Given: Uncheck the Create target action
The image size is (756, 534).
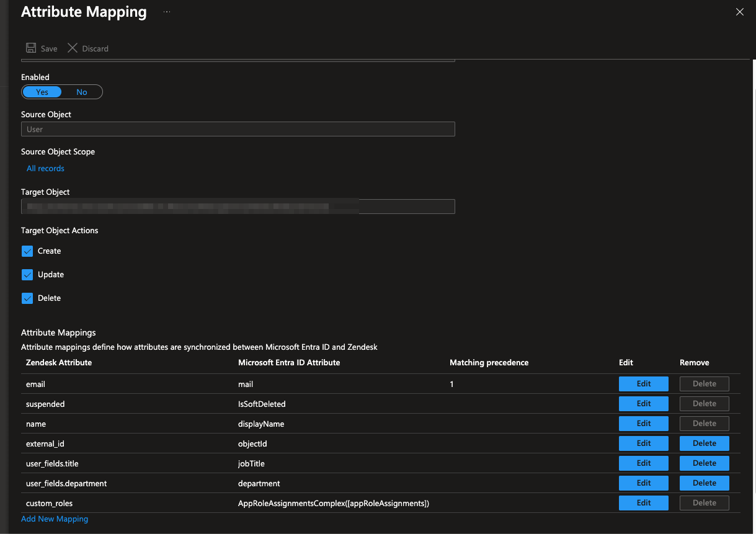Looking at the screenshot, I should click(x=27, y=251).
